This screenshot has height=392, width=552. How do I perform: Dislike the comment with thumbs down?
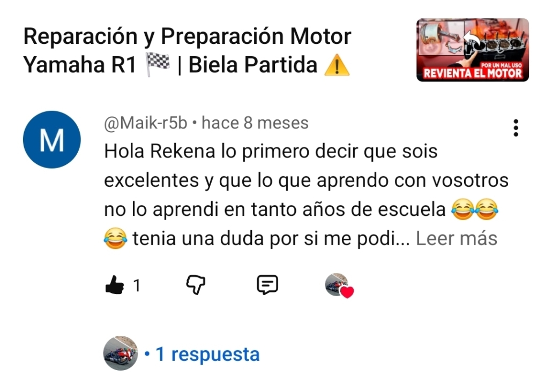coord(196,285)
